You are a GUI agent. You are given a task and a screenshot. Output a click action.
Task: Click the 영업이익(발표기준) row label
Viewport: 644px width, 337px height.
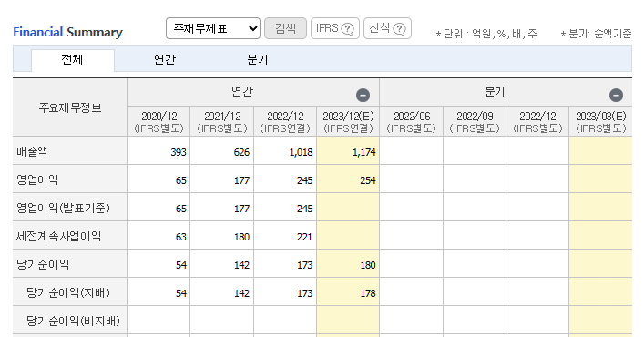click(x=63, y=208)
